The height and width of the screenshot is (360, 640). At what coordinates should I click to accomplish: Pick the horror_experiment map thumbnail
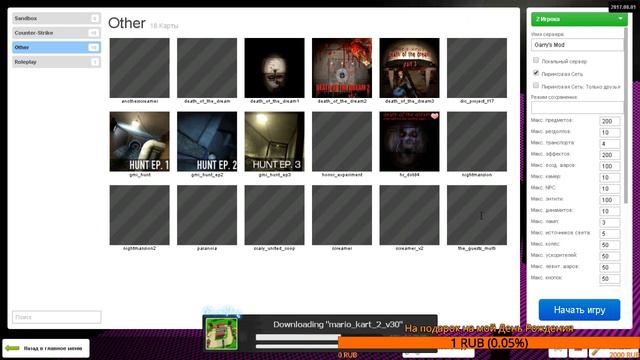(342, 141)
